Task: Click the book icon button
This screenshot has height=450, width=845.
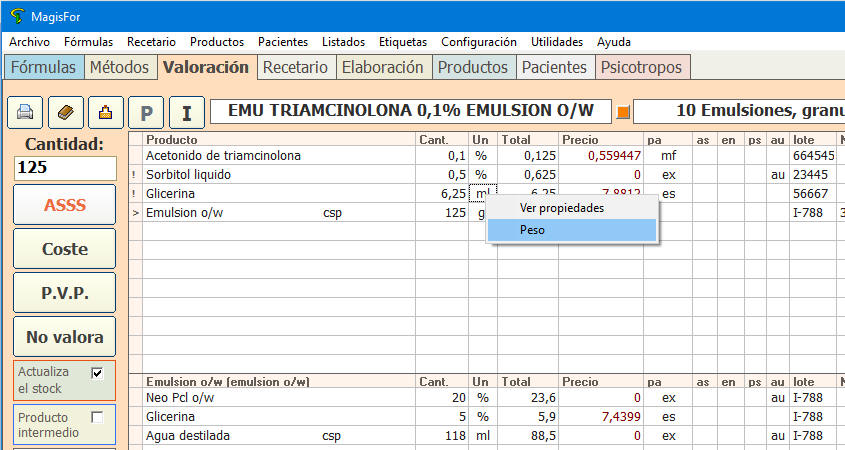Action: 66,113
